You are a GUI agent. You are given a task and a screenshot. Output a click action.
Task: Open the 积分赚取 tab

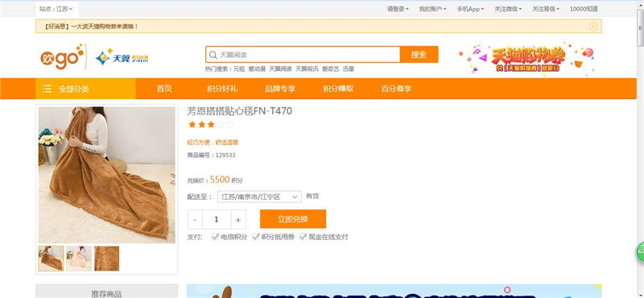click(338, 89)
